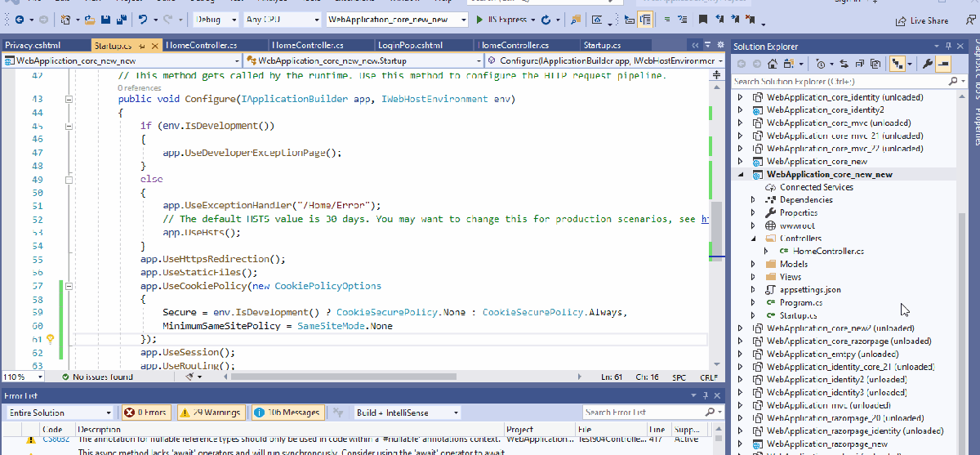
Task: Select WebApplication_core_identity2 project
Action: pos(825,109)
